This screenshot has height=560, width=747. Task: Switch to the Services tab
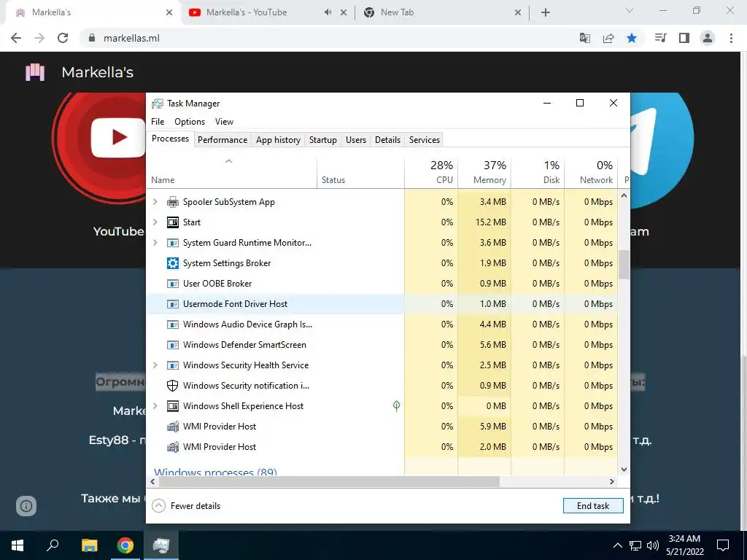point(425,140)
